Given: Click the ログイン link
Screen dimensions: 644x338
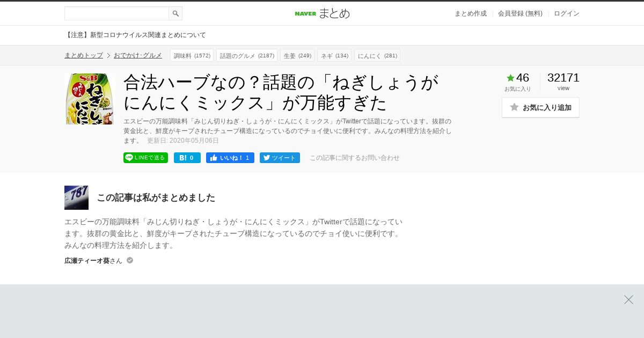Looking at the screenshot, I should coord(567,13).
